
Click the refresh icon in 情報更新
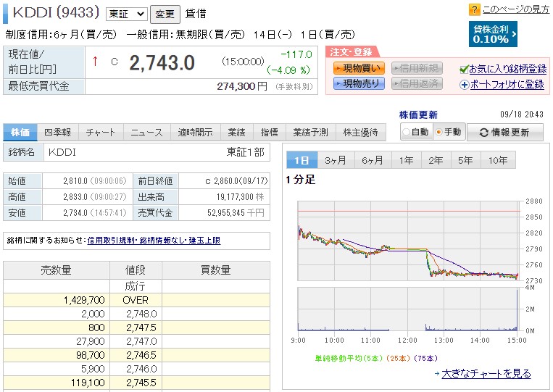pos(484,133)
